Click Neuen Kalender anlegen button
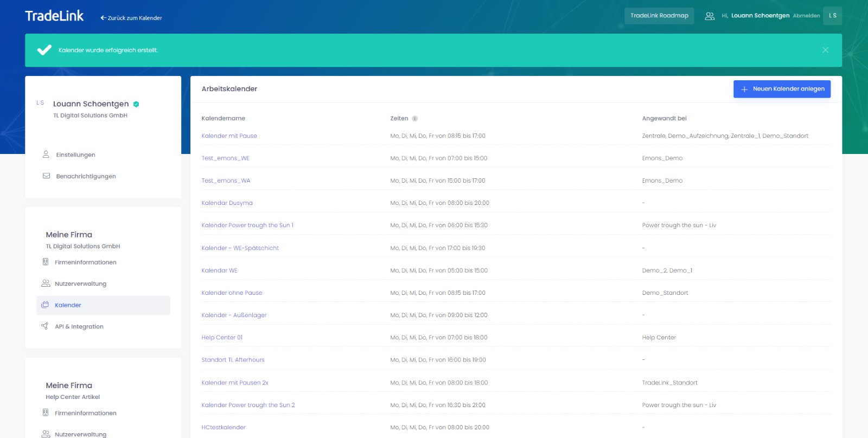868x438 pixels. [782, 89]
